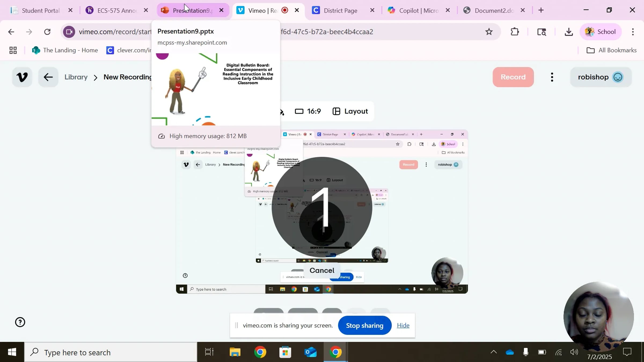The image size is (644, 362).
Task: Reload the current page
Action: [47, 32]
